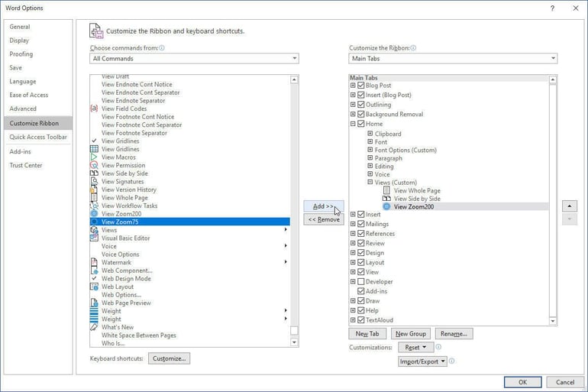Click info icon beside Customize the Ribbon label
This screenshot has height=392, width=588.
413,47
